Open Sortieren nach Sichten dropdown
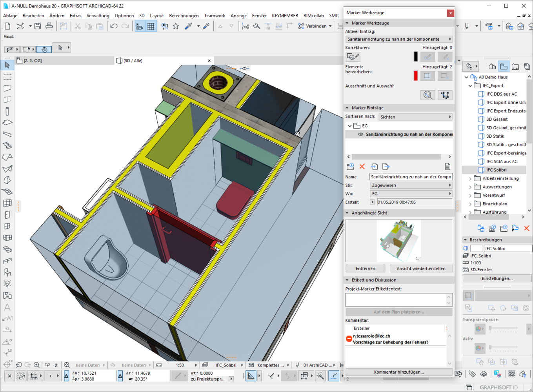533x392 pixels. pos(416,117)
